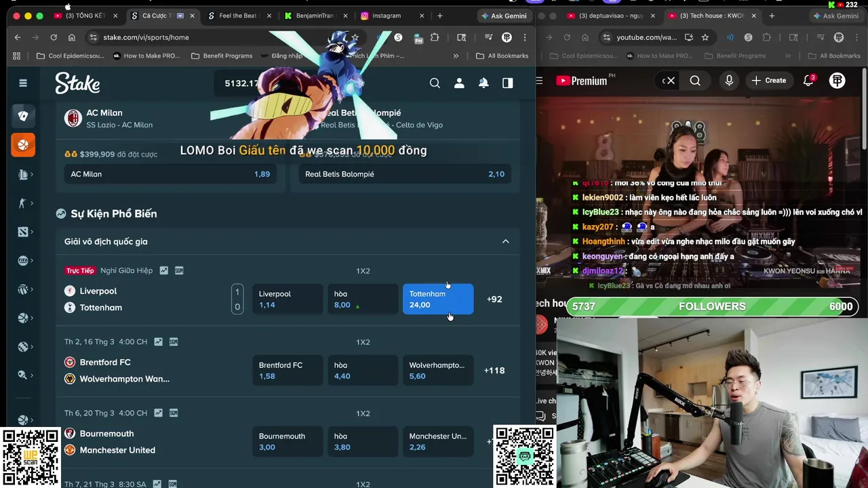
Task: Open League of Legends category in Stake sidebar
Action: 23,174
